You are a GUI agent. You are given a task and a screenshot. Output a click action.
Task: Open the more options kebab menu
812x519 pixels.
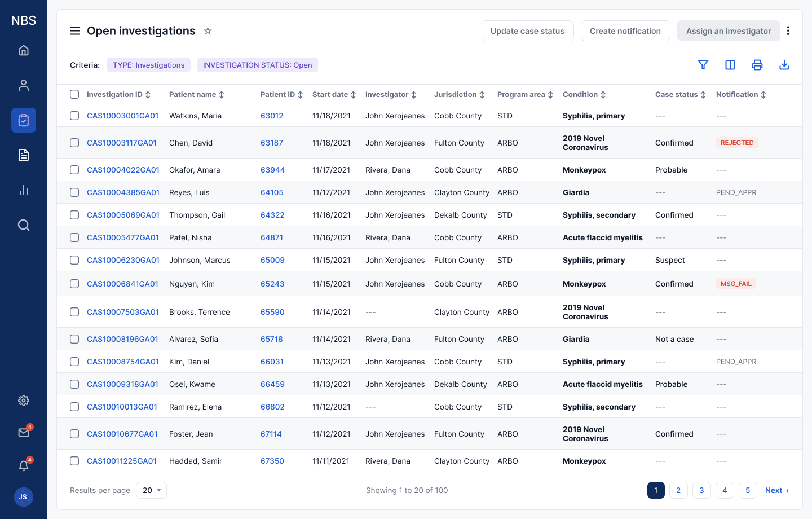coord(788,31)
